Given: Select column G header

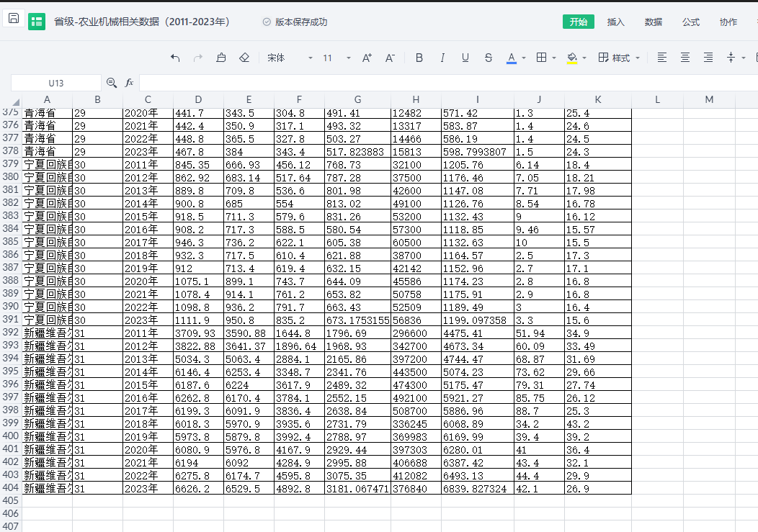Looking at the screenshot, I should (357, 99).
